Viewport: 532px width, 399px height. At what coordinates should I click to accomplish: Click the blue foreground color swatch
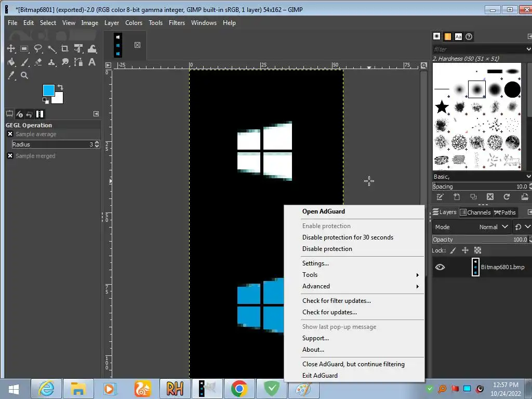(x=48, y=89)
